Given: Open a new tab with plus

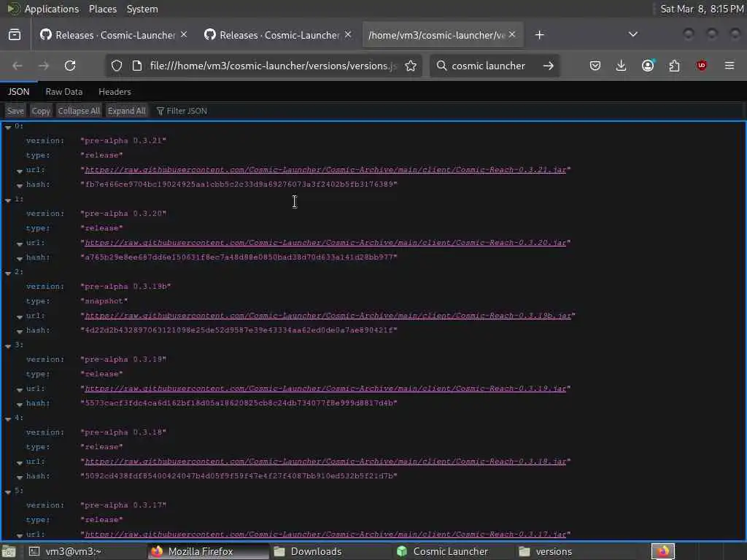Looking at the screenshot, I should coord(539,35).
